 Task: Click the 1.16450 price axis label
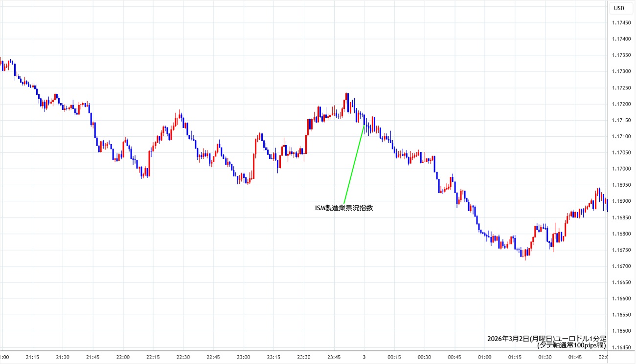point(622,347)
